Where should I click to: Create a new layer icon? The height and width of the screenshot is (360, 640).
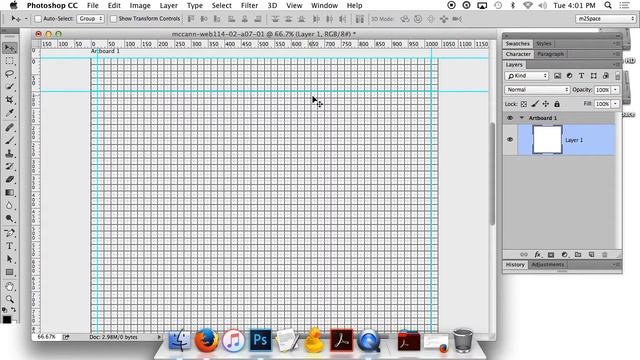591,255
